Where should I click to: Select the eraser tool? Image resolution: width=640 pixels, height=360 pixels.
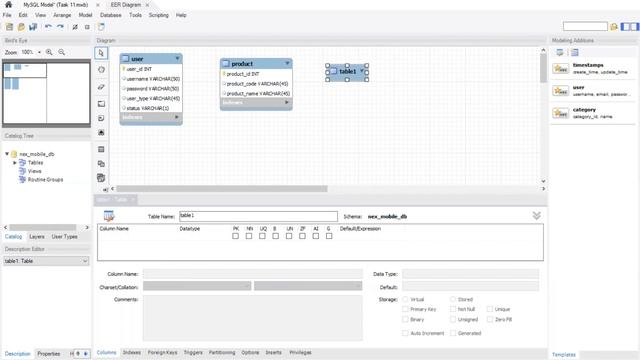click(102, 87)
